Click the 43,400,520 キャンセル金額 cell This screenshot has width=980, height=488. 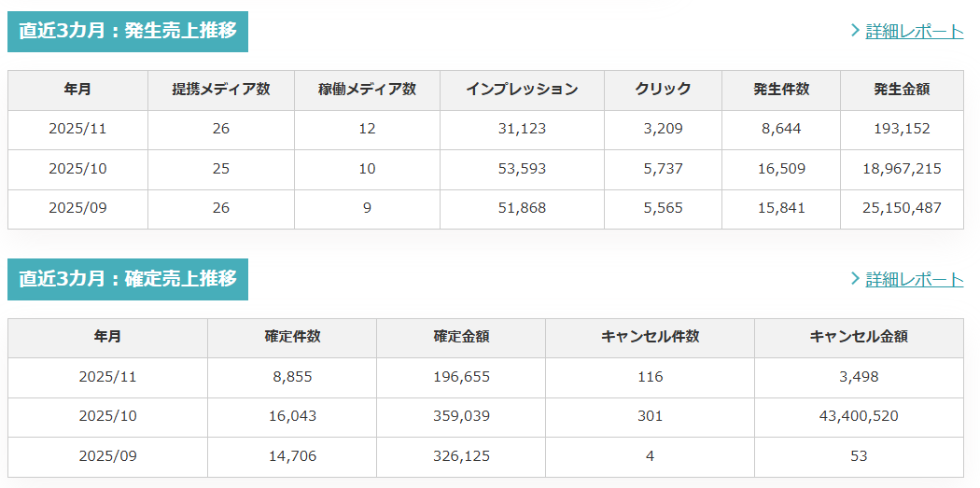point(859,416)
